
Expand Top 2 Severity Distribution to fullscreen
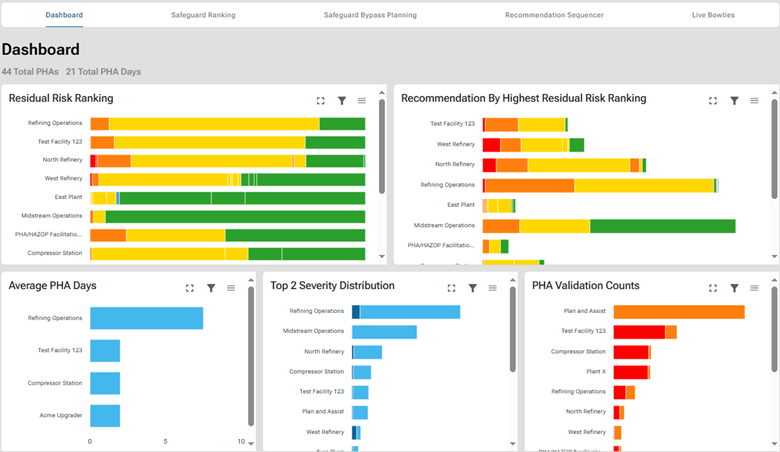pos(451,288)
